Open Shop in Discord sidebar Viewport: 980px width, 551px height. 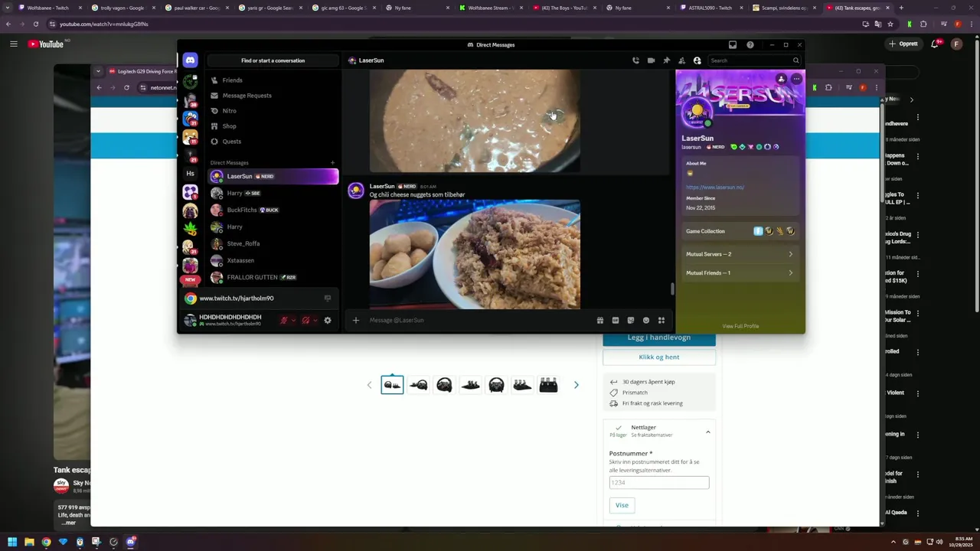(x=272, y=126)
